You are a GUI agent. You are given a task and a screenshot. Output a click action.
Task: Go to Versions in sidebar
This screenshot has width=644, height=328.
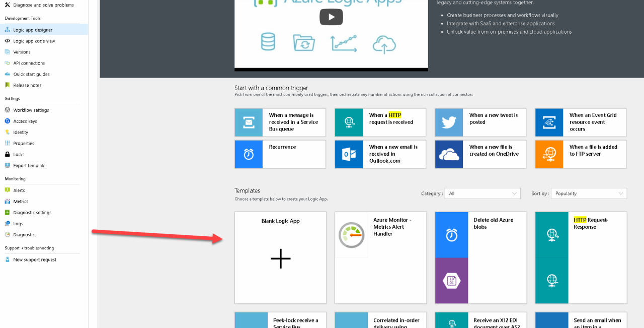22,52
